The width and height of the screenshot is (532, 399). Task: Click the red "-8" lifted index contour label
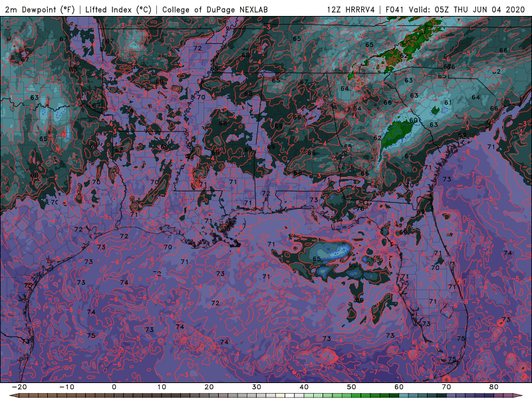(x=465, y=302)
